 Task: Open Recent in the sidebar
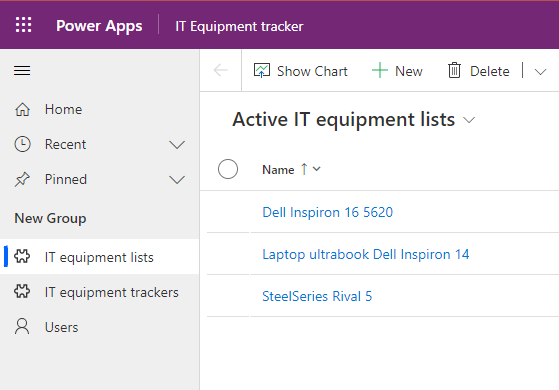tap(99, 144)
